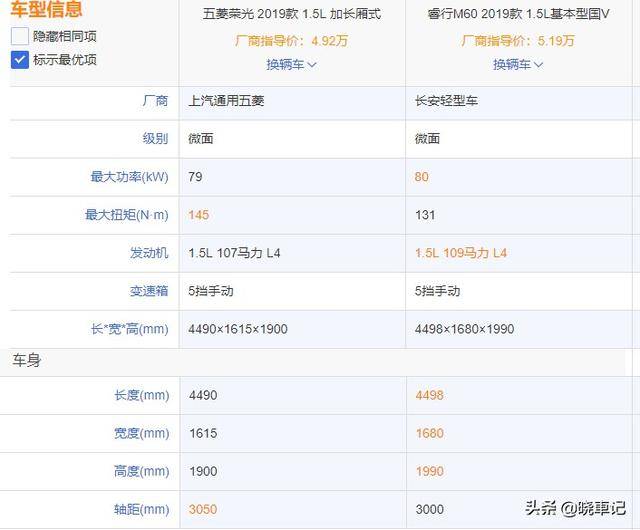Image resolution: width=640 pixels, height=530 pixels.
Task: Open 换辆车 dropdown under 五菱荣光
Action: click(292, 64)
